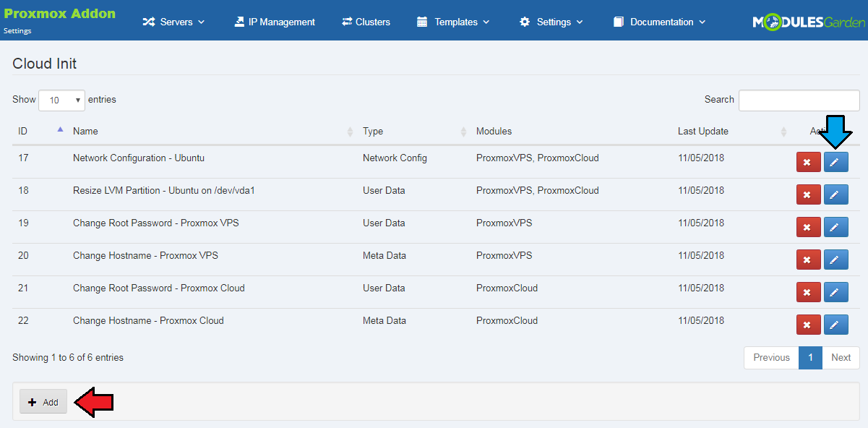Click the 'Cloud Init' page heading
This screenshot has height=428, width=868.
[x=45, y=64]
